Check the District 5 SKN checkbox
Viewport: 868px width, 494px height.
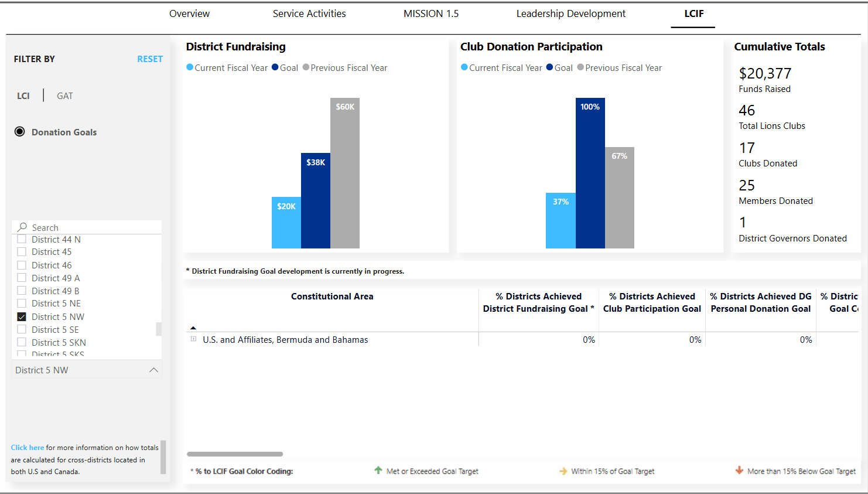(22, 342)
